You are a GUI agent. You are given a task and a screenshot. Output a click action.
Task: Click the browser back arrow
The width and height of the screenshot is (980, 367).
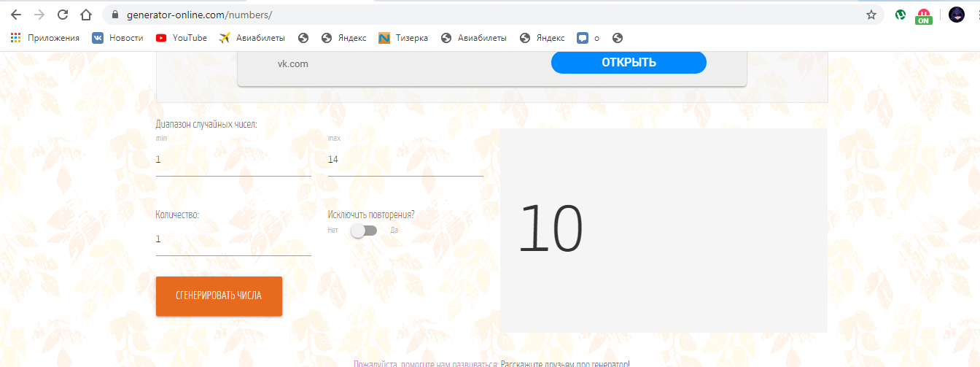tap(15, 15)
